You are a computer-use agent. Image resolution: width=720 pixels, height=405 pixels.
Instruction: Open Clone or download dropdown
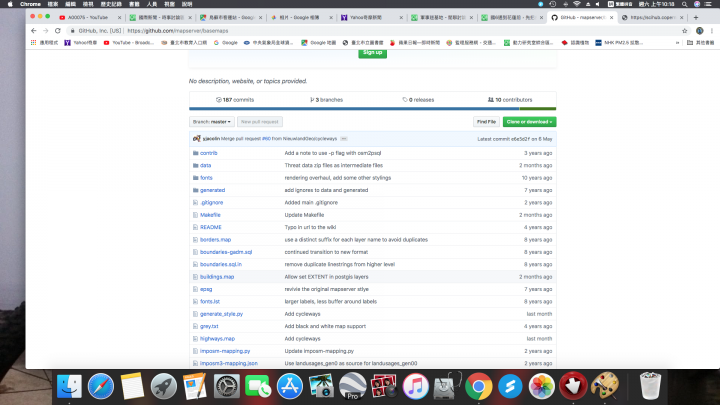(x=529, y=122)
